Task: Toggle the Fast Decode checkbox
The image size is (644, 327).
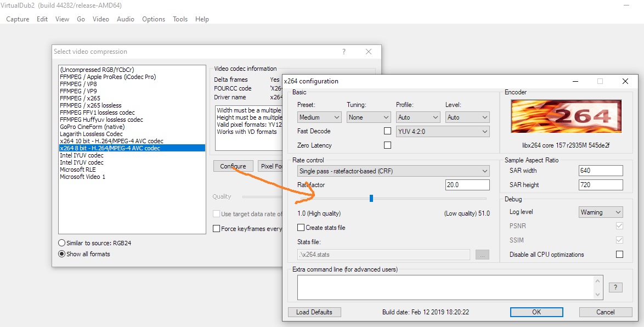Action: 387,131
